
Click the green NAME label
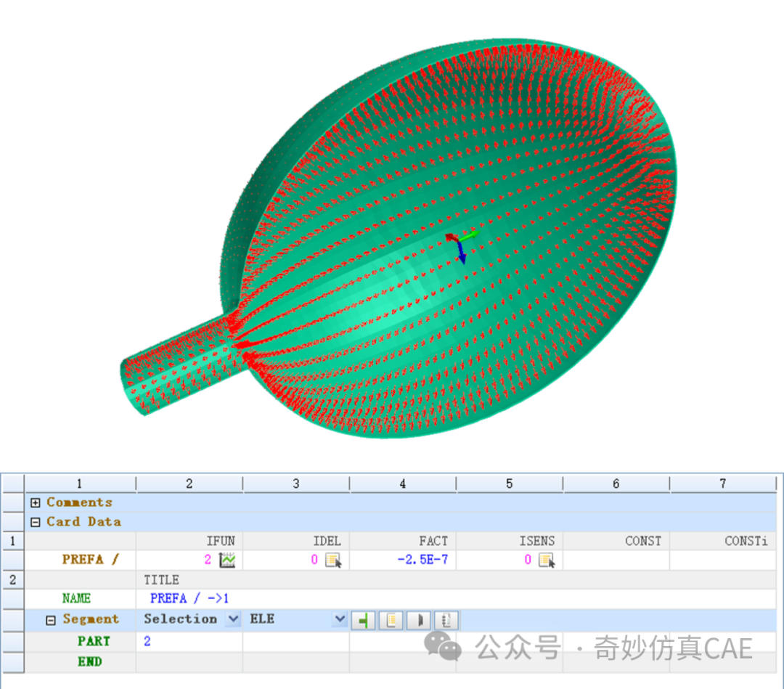(76, 598)
